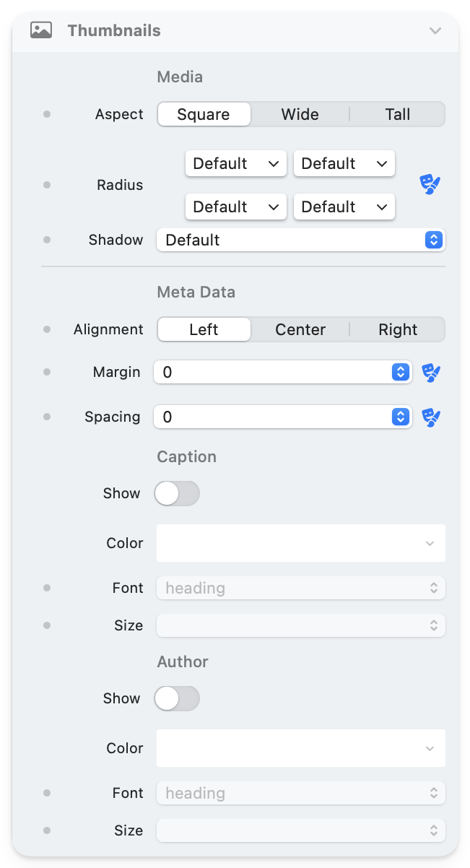
Task: Click the bullet dot beside Aspect
Action: pos(47,114)
